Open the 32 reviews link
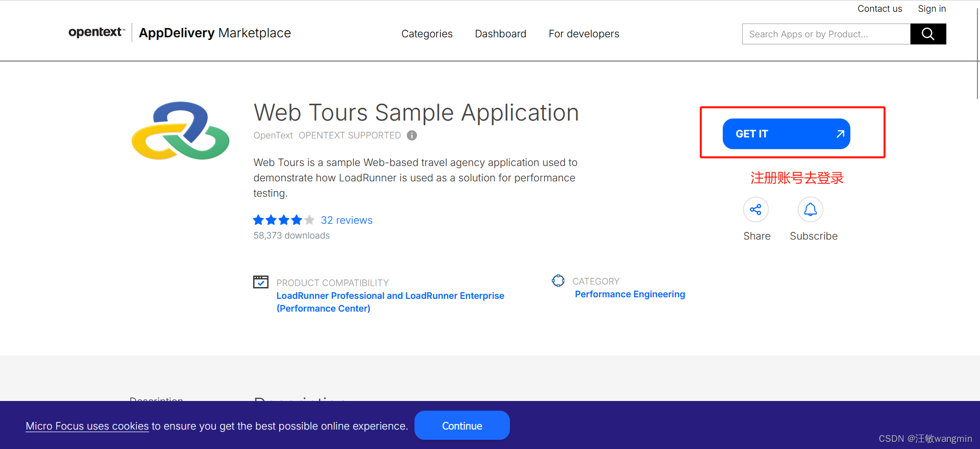This screenshot has width=980, height=449. tap(347, 220)
